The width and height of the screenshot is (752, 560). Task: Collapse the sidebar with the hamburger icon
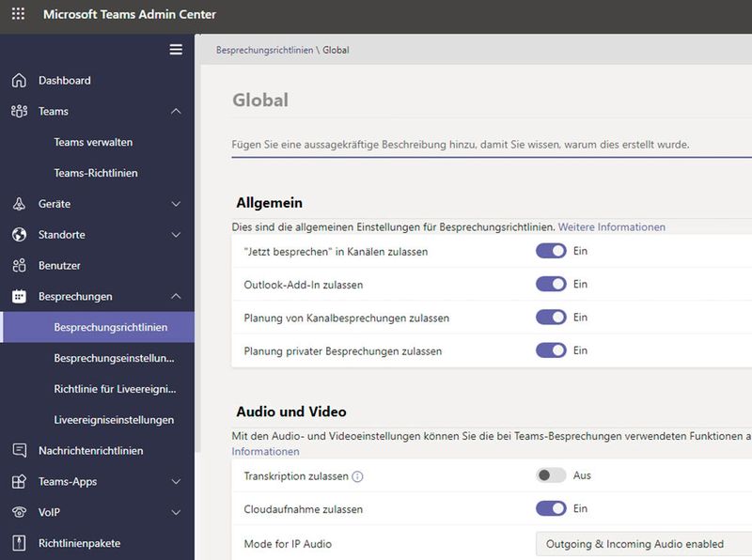coord(175,49)
